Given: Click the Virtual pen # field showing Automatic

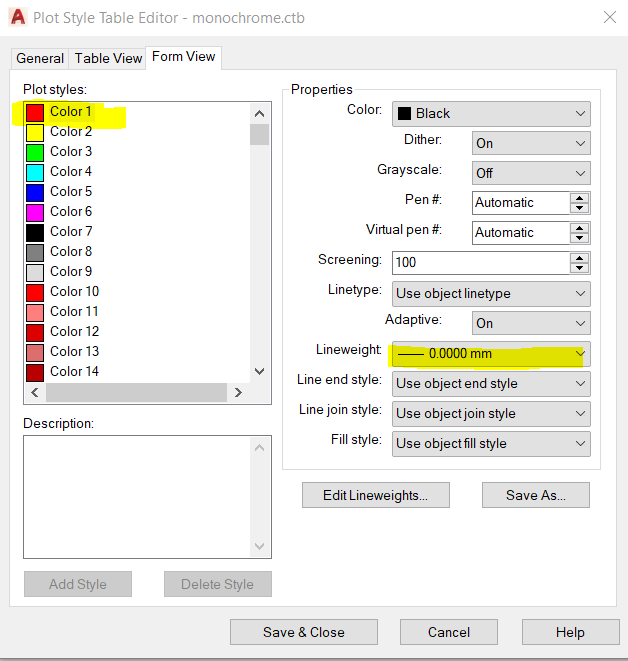Looking at the screenshot, I should pyautogui.click(x=521, y=233).
